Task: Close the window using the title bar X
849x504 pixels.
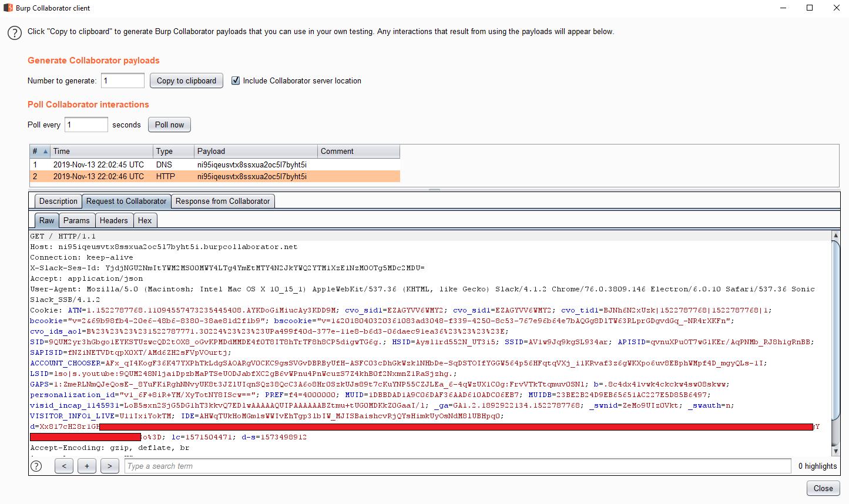Action: pos(836,8)
